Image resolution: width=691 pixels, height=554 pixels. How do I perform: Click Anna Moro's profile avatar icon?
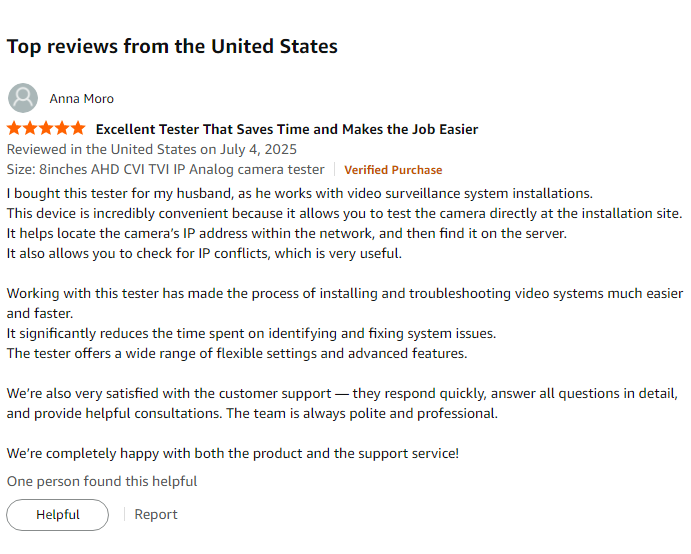tap(23, 98)
